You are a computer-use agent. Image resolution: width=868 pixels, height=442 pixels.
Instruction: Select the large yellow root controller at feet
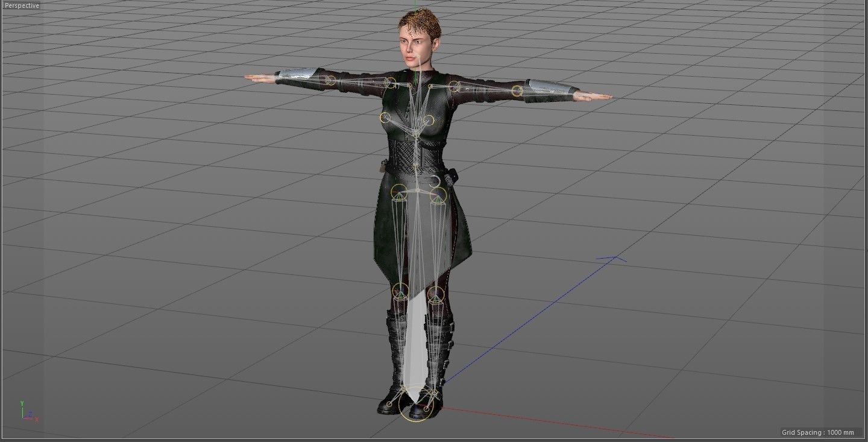tap(417, 405)
